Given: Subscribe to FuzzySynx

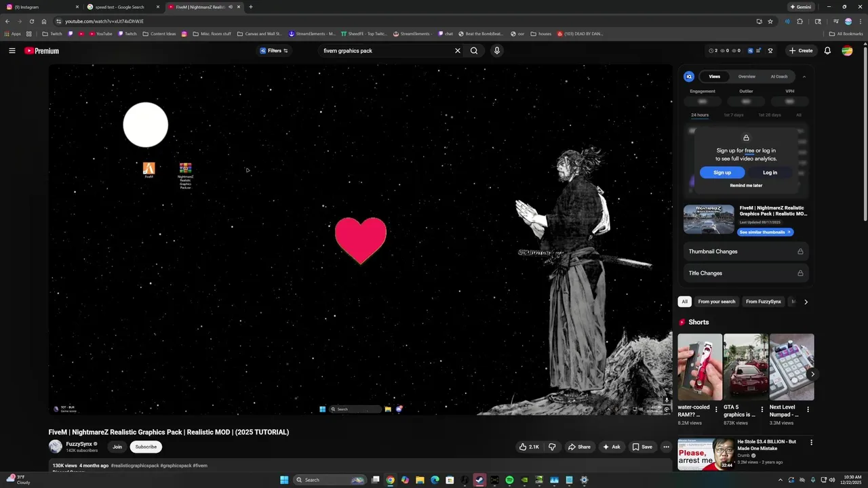Looking at the screenshot, I should coord(146,447).
